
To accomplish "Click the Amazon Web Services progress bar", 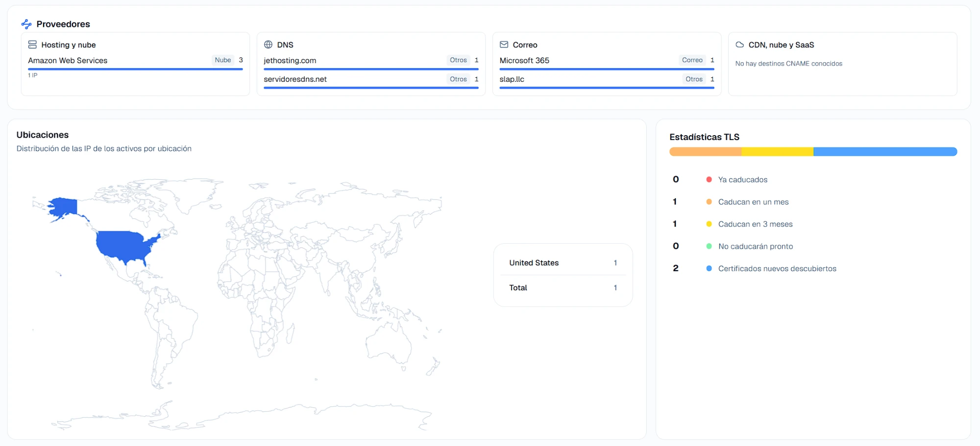I will click(x=135, y=69).
